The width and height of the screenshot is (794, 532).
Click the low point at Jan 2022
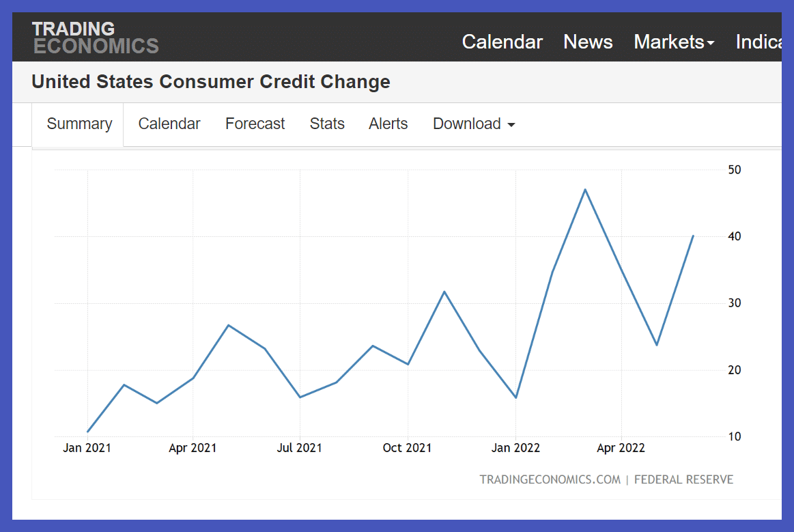tap(515, 397)
